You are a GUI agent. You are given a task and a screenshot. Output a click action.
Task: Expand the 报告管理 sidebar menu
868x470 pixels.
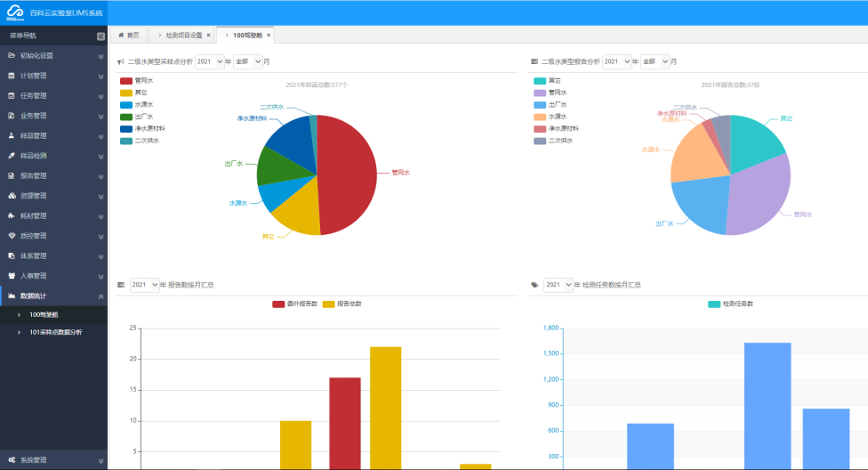point(53,175)
